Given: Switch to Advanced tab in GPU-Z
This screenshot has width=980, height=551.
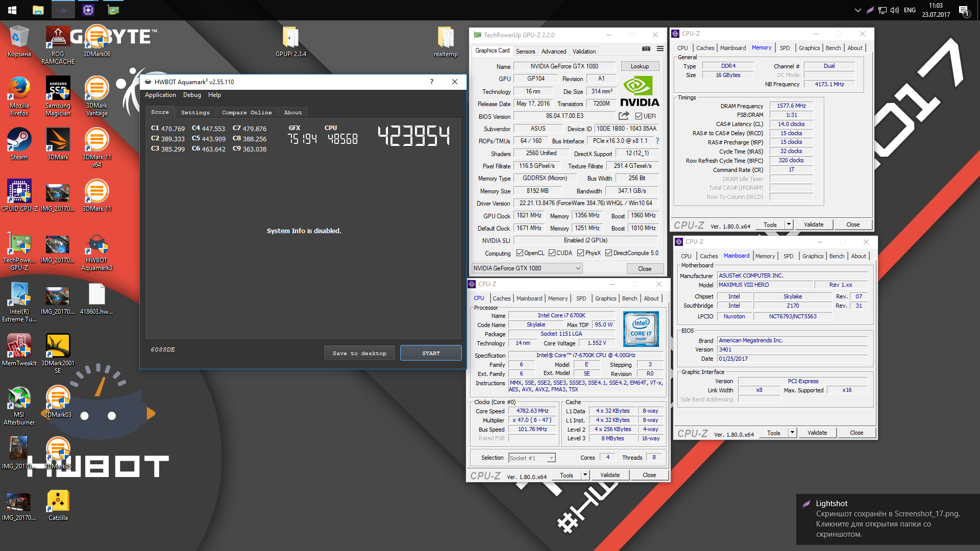Looking at the screenshot, I should (553, 51).
